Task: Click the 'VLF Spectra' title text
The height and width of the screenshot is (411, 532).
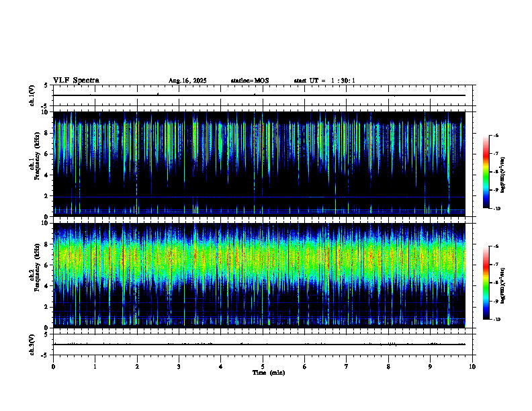Action: pos(76,81)
